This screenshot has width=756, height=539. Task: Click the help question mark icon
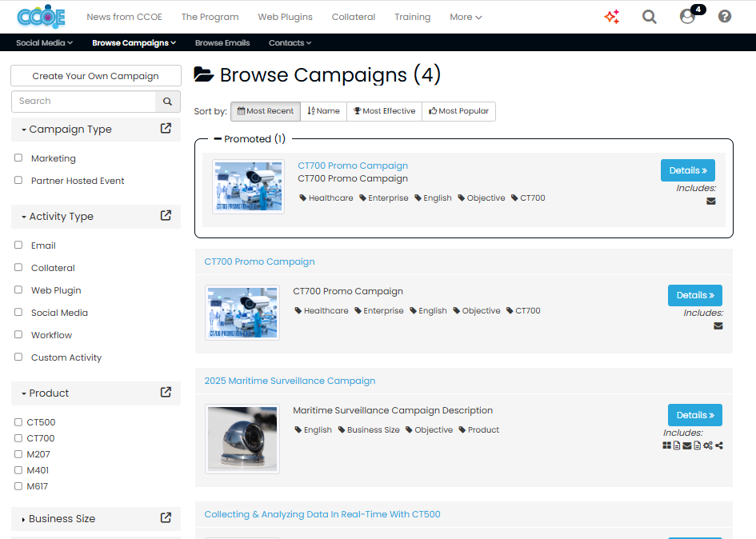coord(724,16)
